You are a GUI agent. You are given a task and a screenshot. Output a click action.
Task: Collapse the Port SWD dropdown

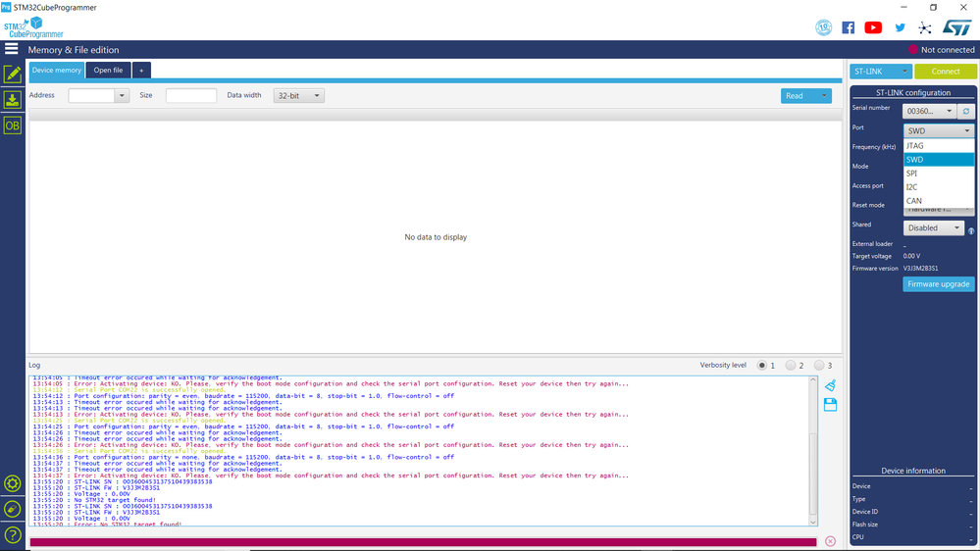(x=939, y=130)
